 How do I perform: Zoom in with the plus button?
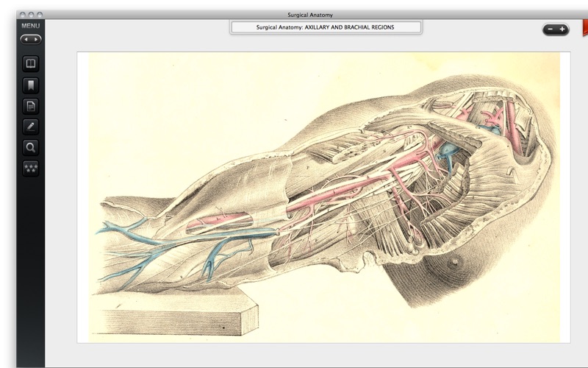click(x=562, y=29)
